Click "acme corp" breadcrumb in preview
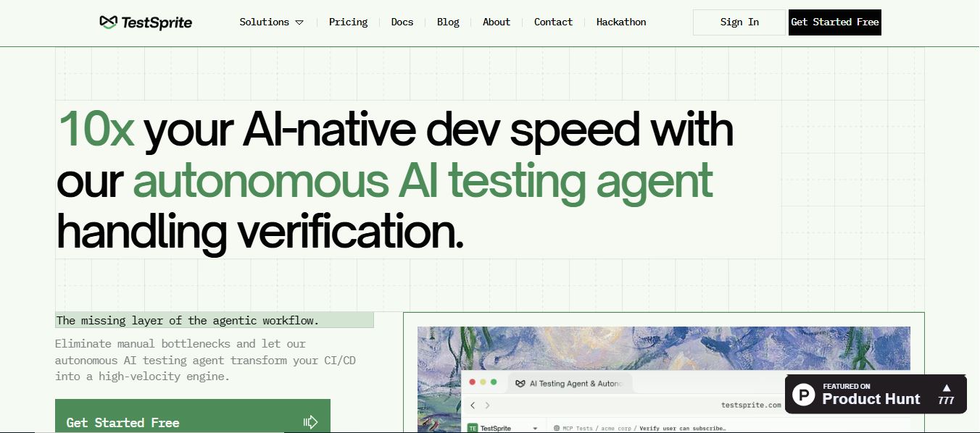Screen dimensions: 980x433 tap(615, 428)
